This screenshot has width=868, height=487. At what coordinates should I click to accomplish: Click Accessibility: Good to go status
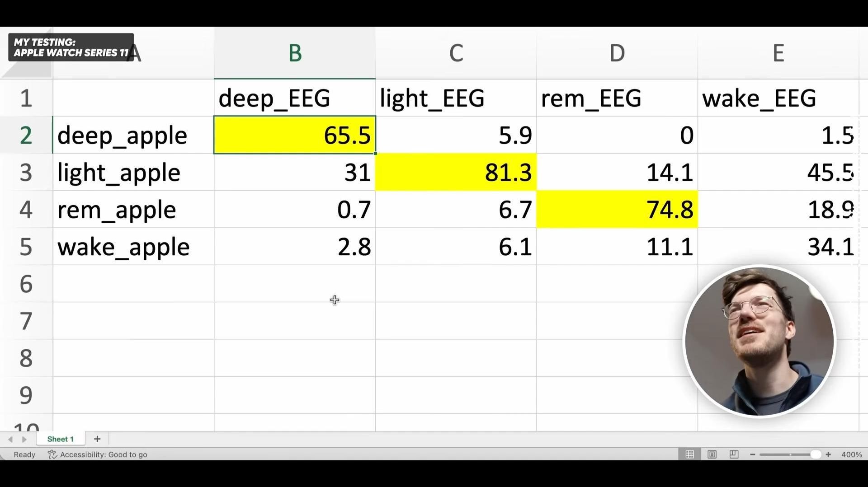pos(103,454)
